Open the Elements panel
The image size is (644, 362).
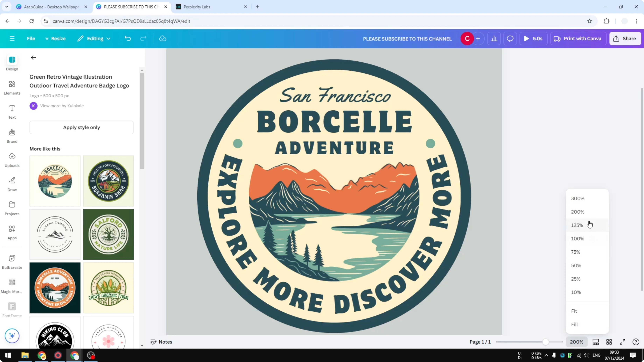[x=12, y=87]
